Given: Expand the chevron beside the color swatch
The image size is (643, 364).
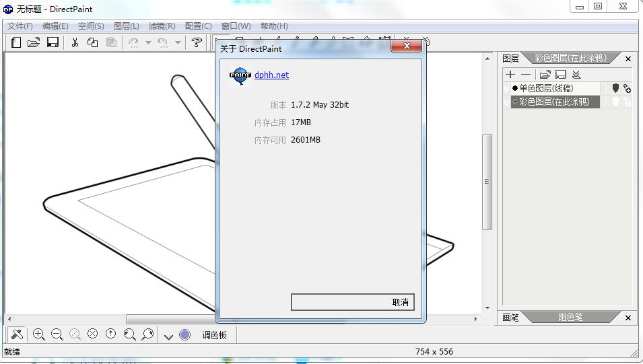Looking at the screenshot, I should [168, 337].
